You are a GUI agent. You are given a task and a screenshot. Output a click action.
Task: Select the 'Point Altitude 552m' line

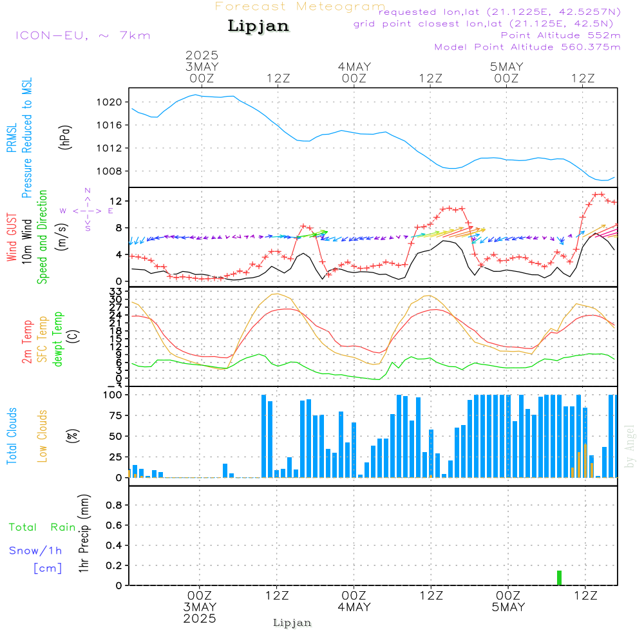tap(561, 35)
